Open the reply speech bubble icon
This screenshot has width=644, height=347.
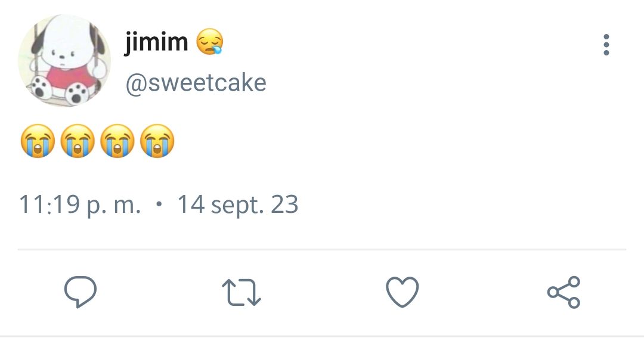(80, 292)
